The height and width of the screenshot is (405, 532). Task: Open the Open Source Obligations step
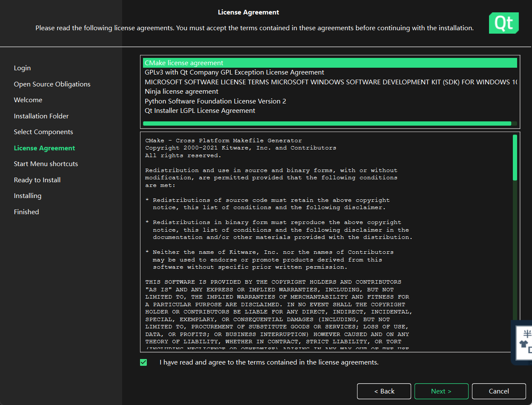(x=52, y=84)
